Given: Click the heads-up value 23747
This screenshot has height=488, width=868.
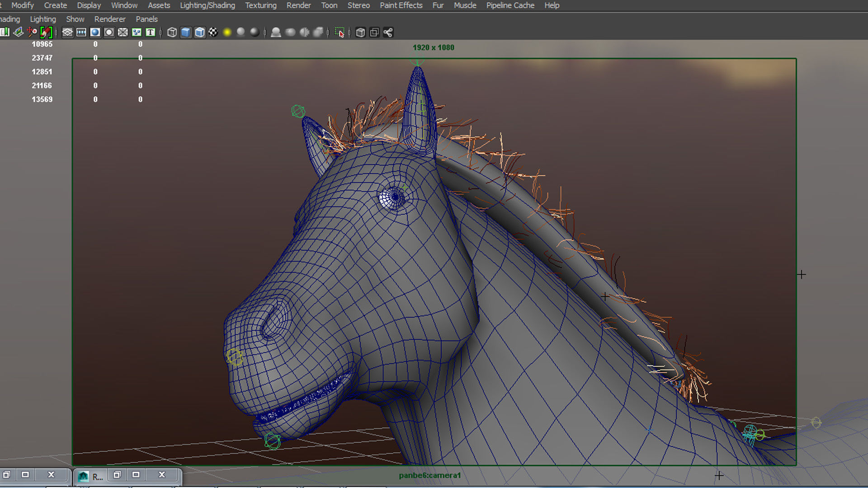Looking at the screenshot, I should [x=42, y=58].
